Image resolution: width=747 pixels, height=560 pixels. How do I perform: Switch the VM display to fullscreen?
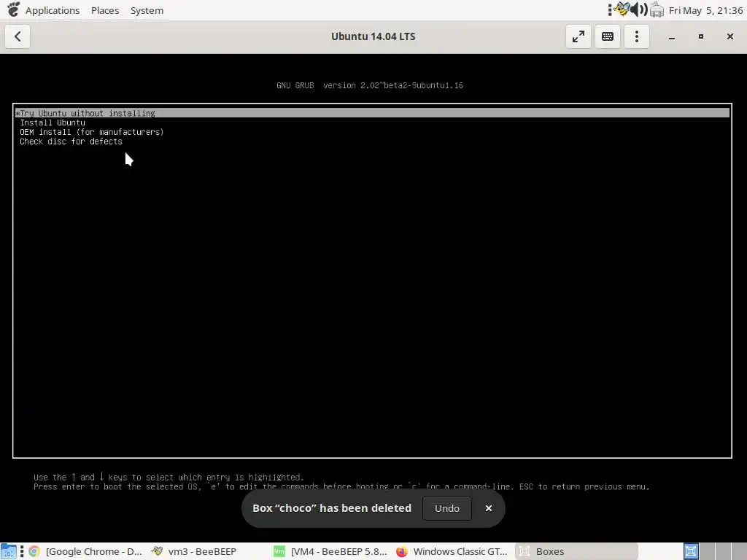click(x=578, y=36)
